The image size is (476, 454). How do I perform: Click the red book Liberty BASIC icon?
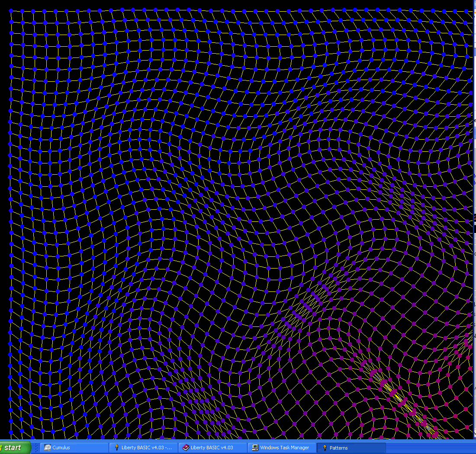tap(186, 448)
